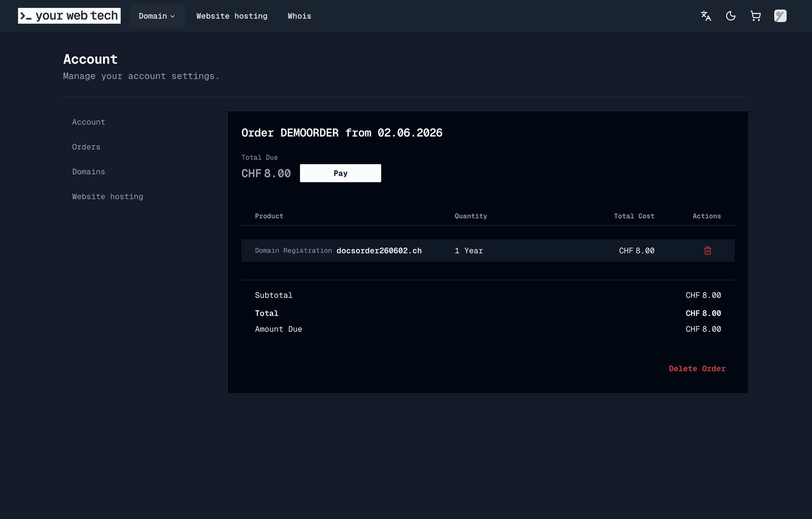This screenshot has height=519, width=812.
Task: Click the Amount Due label
Action: pyautogui.click(x=279, y=329)
